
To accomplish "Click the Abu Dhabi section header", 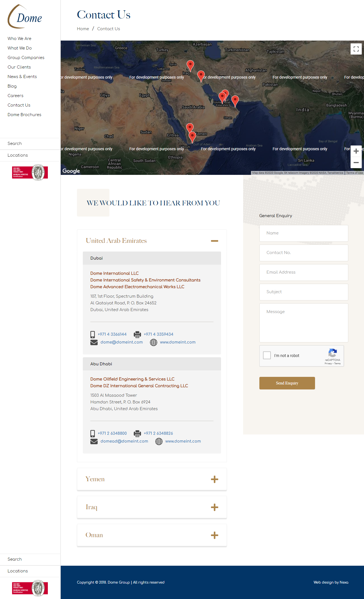I will tap(152, 364).
